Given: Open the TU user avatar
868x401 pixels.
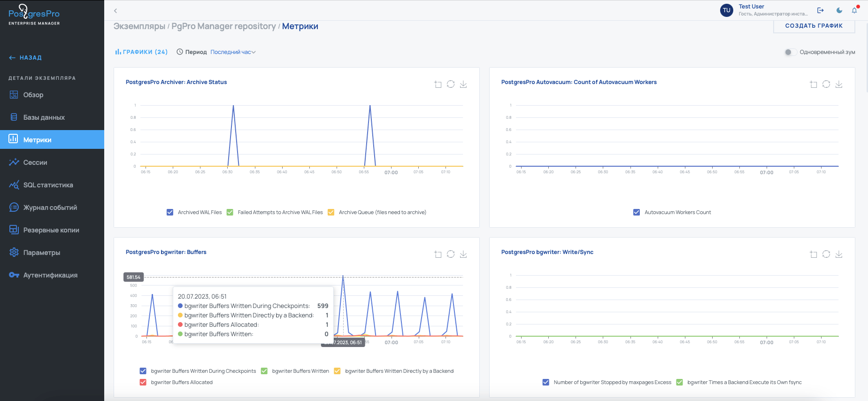Looking at the screenshot, I should 727,10.
